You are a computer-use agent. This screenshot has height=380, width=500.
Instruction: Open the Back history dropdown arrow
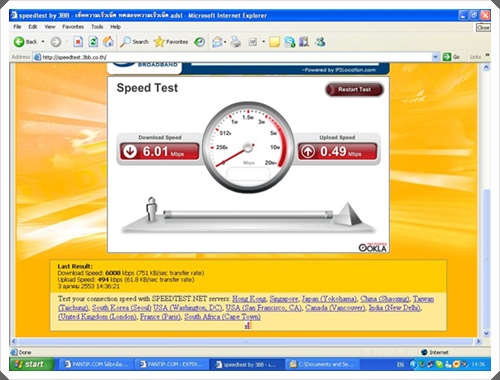coord(43,42)
